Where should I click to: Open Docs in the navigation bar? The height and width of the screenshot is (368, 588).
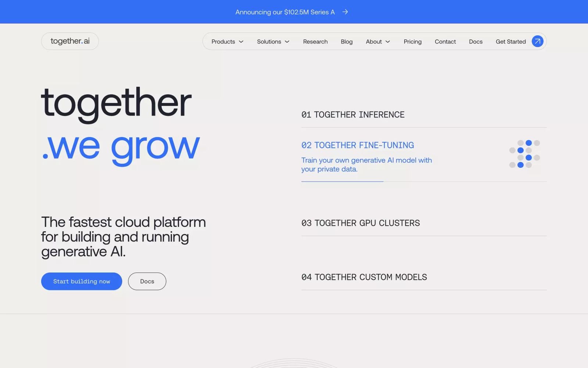click(x=476, y=42)
